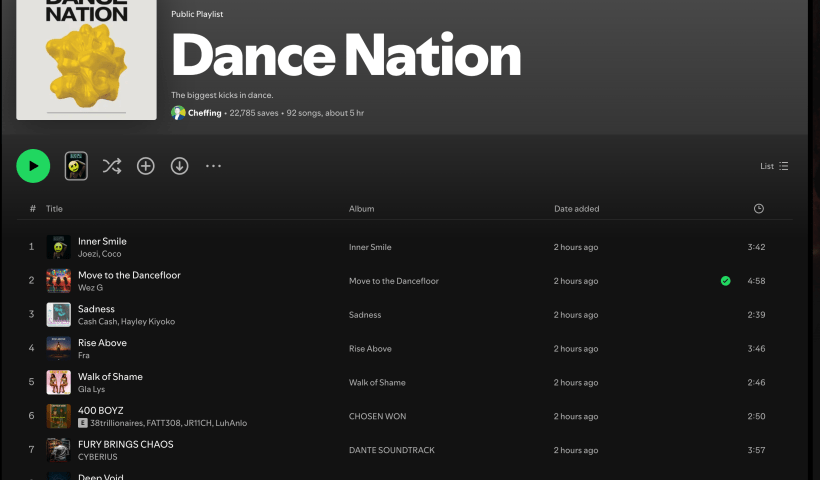
Task: Click the playlist preview thumbnail beside Play
Action: coord(76,166)
